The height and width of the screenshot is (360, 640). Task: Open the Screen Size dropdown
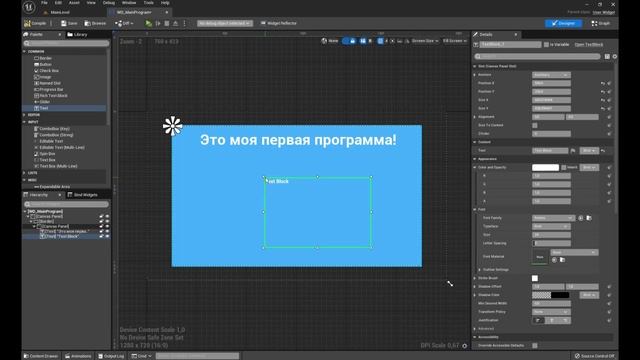click(425, 41)
